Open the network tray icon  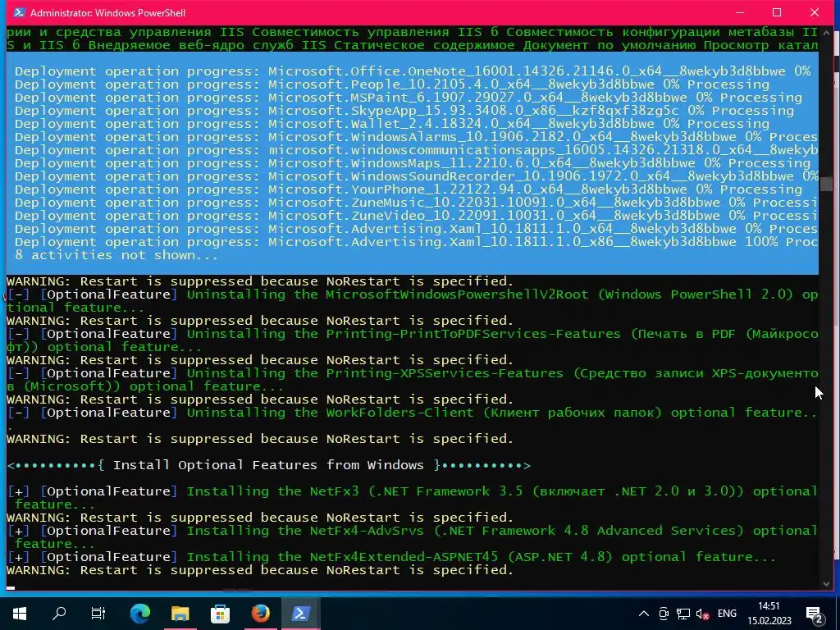pos(683,614)
